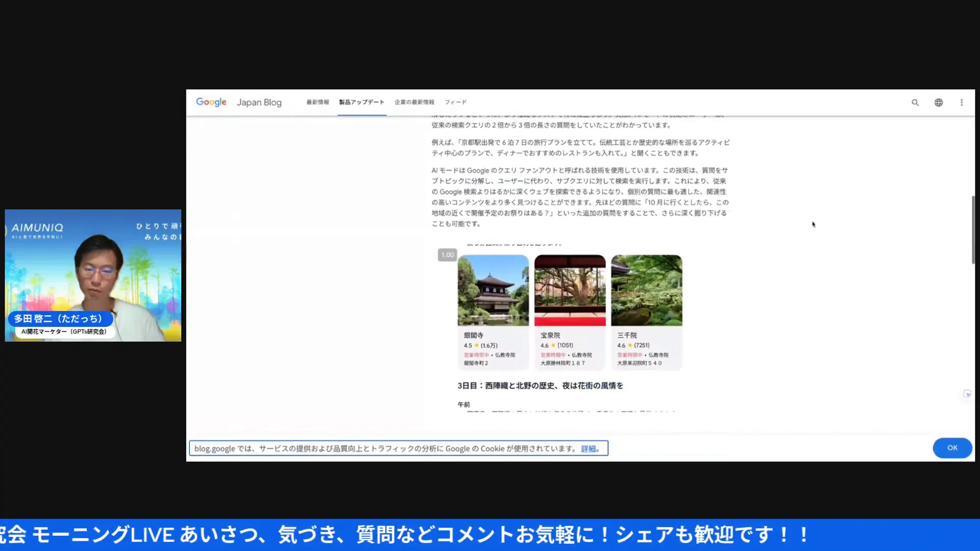
Task: Accept cookies with the OK button
Action: (x=952, y=448)
